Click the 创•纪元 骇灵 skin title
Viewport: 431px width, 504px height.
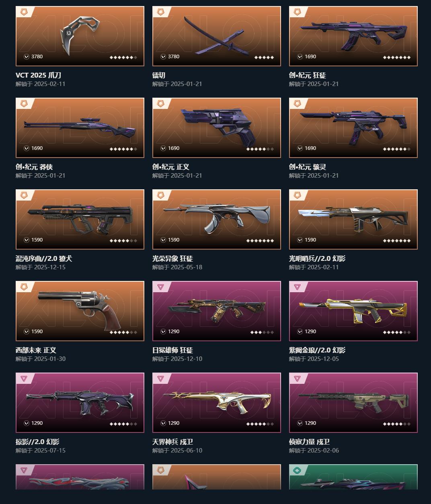point(308,167)
